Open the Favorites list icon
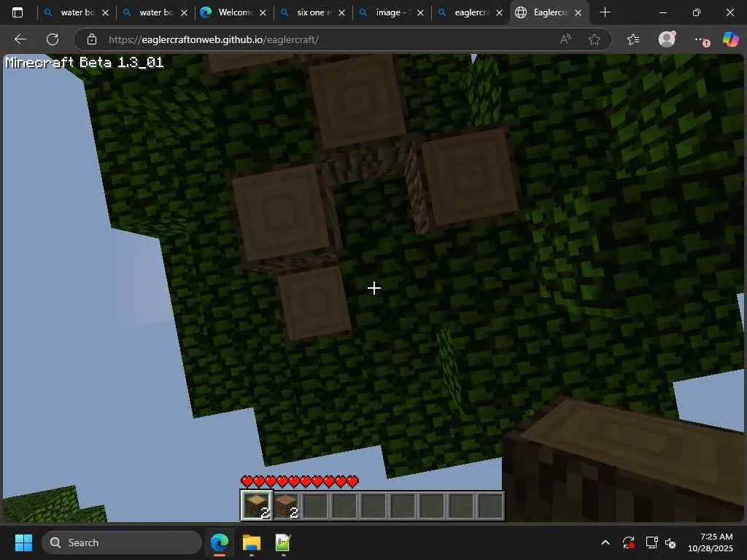Screen dimensions: 747x560 [633, 39]
